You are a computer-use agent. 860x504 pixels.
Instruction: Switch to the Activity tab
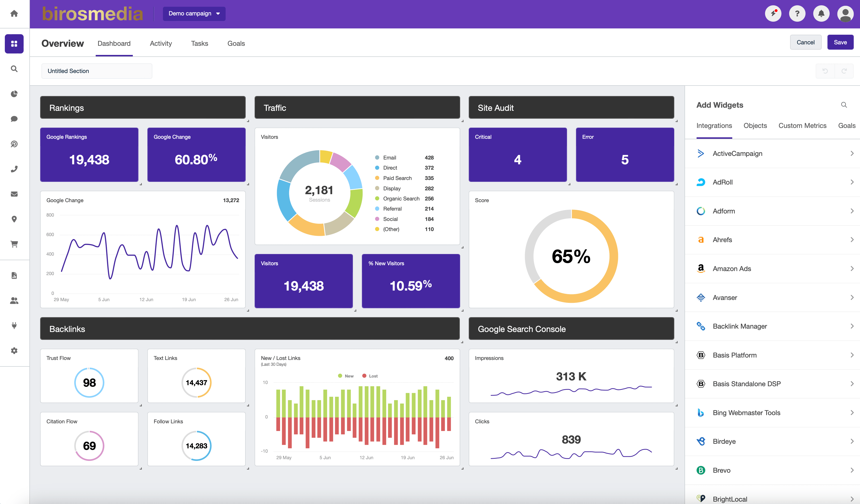pos(161,43)
